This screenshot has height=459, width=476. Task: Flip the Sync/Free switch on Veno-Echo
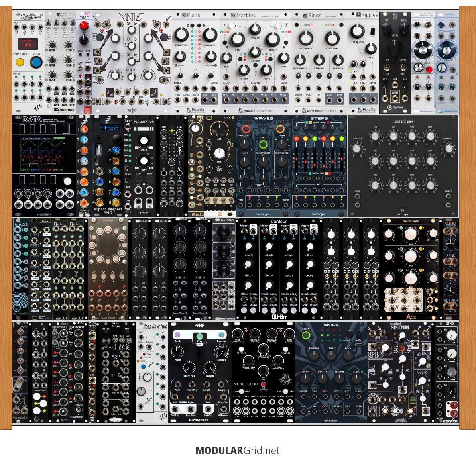pyautogui.click(x=242, y=391)
